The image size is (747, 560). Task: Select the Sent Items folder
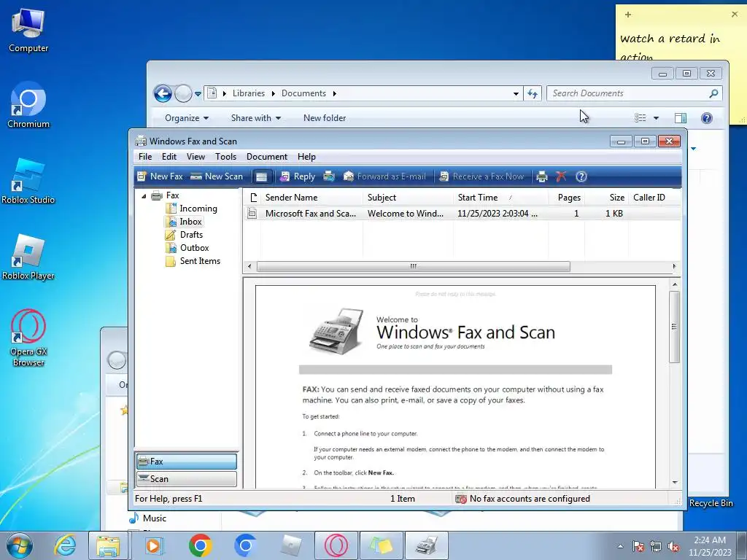(193, 261)
